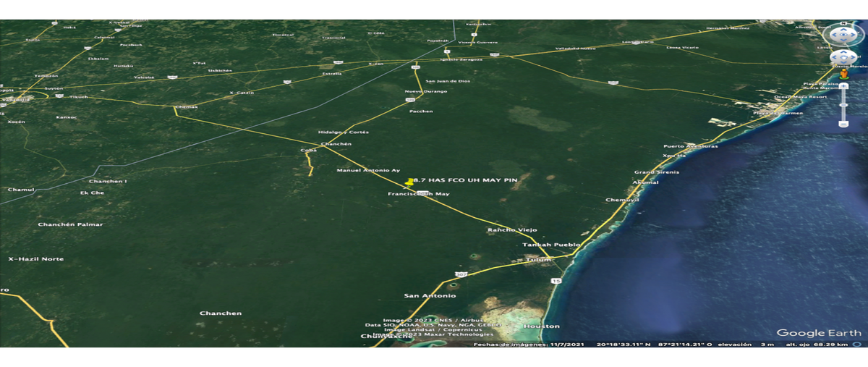Click the latitude readout 20°18'33.11" N
868x367 pixels.
tap(624, 344)
